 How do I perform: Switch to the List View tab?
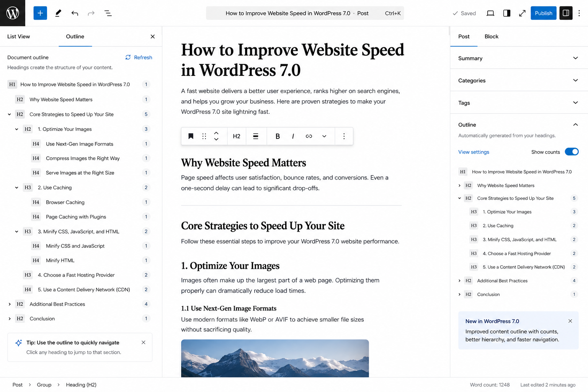(x=19, y=37)
